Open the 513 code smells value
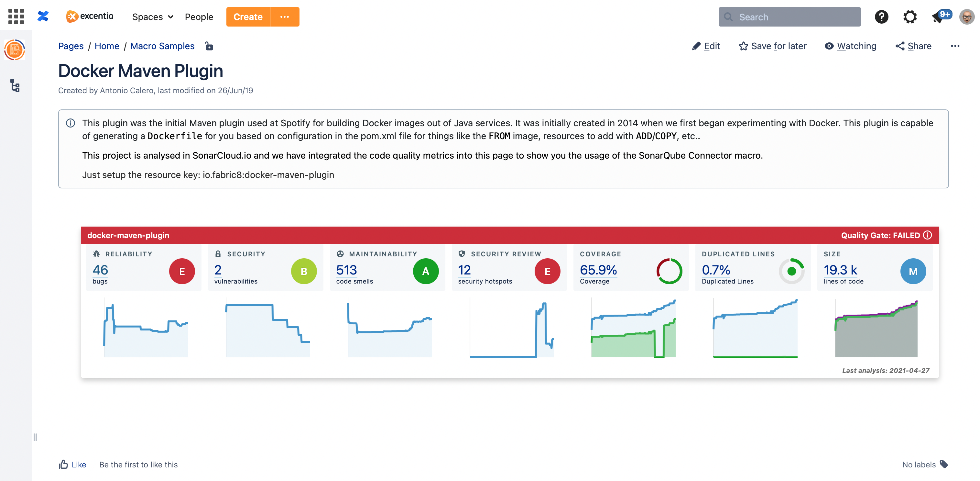This screenshot has height=481, width=980. [347, 270]
